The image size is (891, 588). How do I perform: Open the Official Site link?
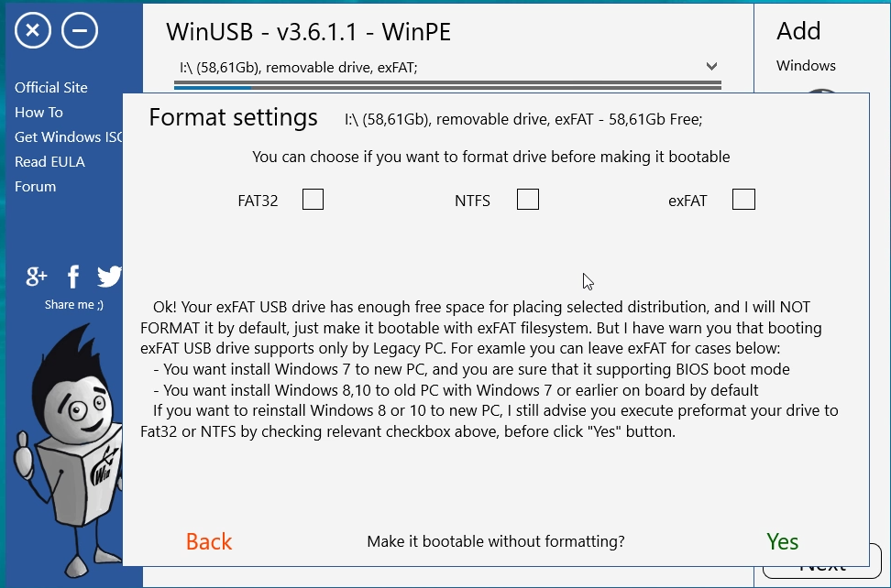coord(51,88)
